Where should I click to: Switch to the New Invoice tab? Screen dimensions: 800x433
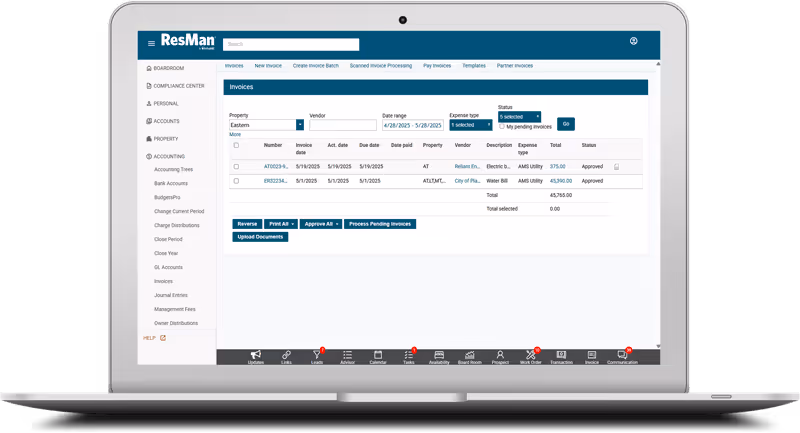coord(268,66)
